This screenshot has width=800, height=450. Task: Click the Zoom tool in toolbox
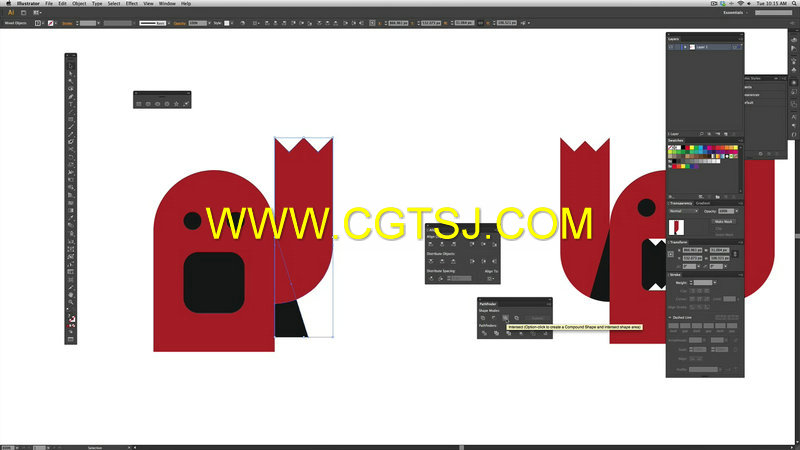(71, 302)
